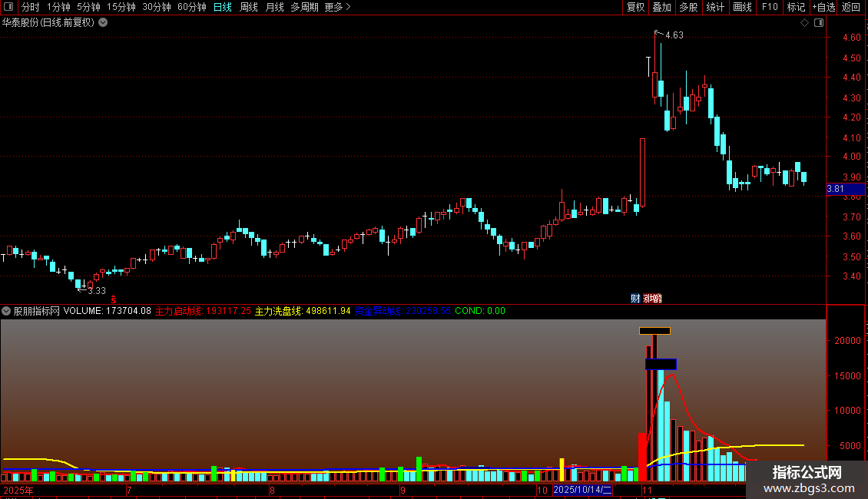Click the 资金异动线 indicator value
868x499 pixels.
[x=403, y=311]
